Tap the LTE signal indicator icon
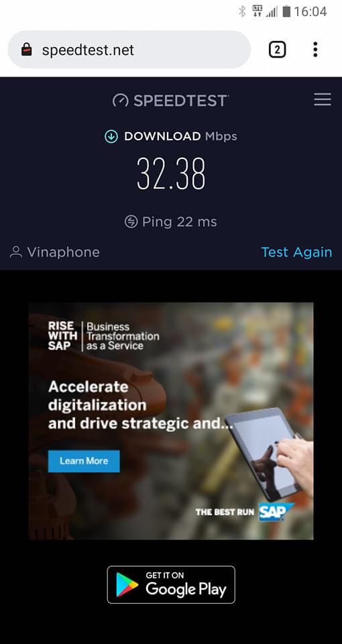 coord(258,11)
